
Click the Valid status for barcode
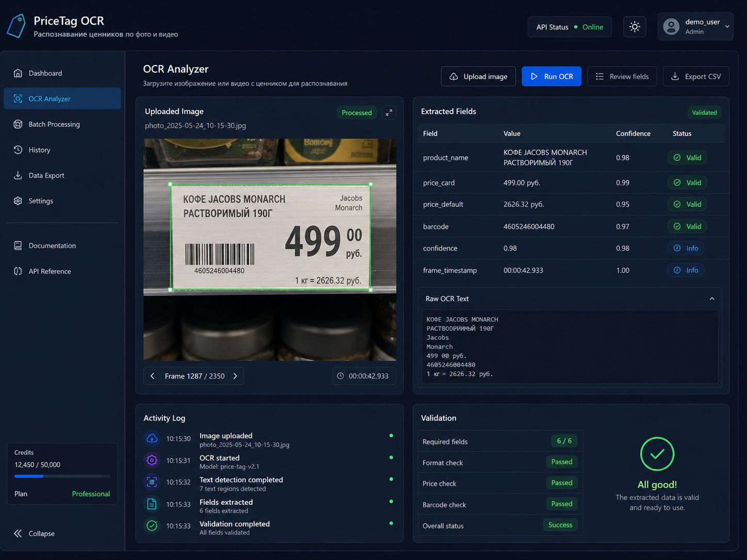pos(687,226)
